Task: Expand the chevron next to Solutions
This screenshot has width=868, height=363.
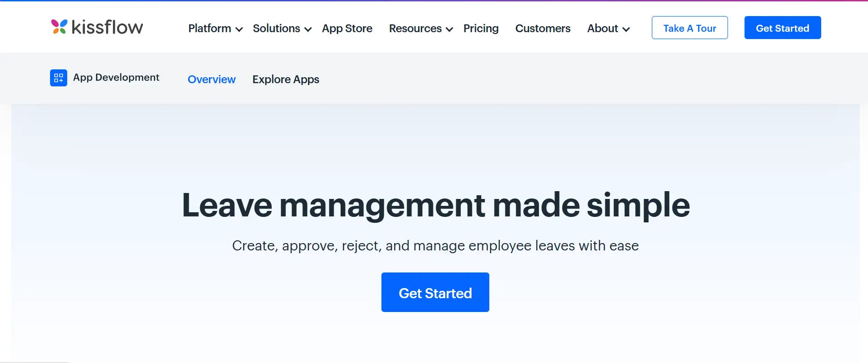Action: 308,29
